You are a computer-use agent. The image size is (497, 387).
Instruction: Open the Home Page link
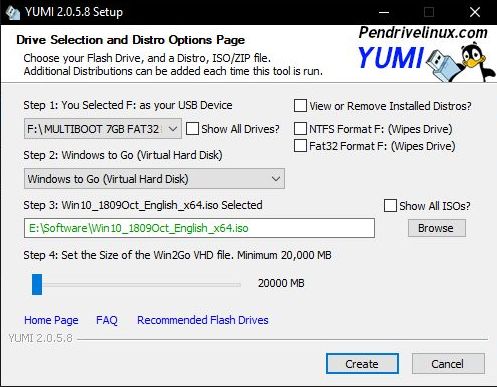click(x=51, y=320)
